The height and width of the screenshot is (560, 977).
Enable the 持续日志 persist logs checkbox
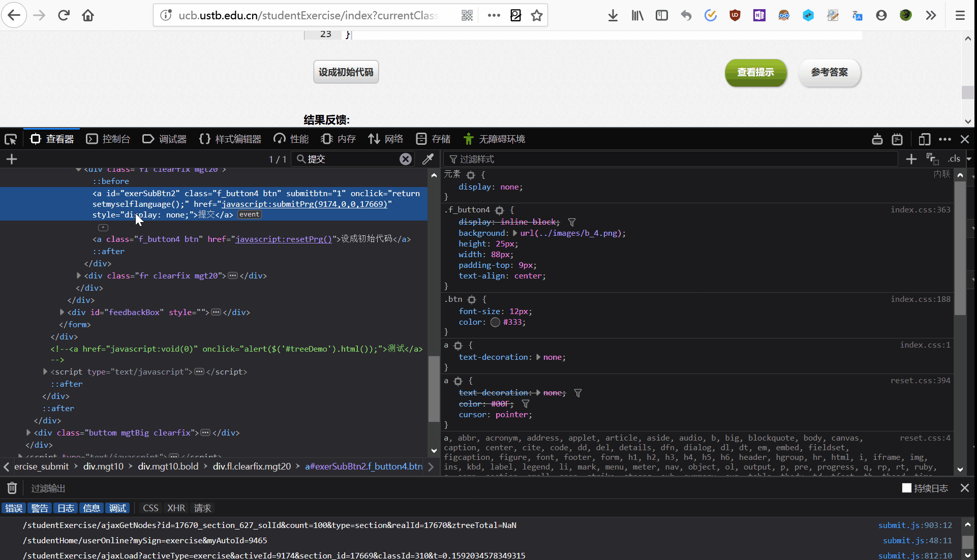(906, 488)
